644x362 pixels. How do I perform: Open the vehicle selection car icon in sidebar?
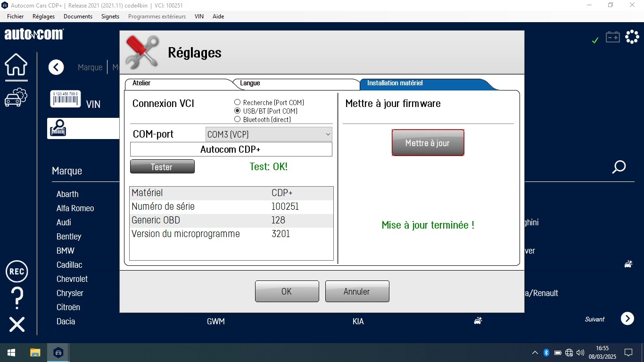click(17, 97)
